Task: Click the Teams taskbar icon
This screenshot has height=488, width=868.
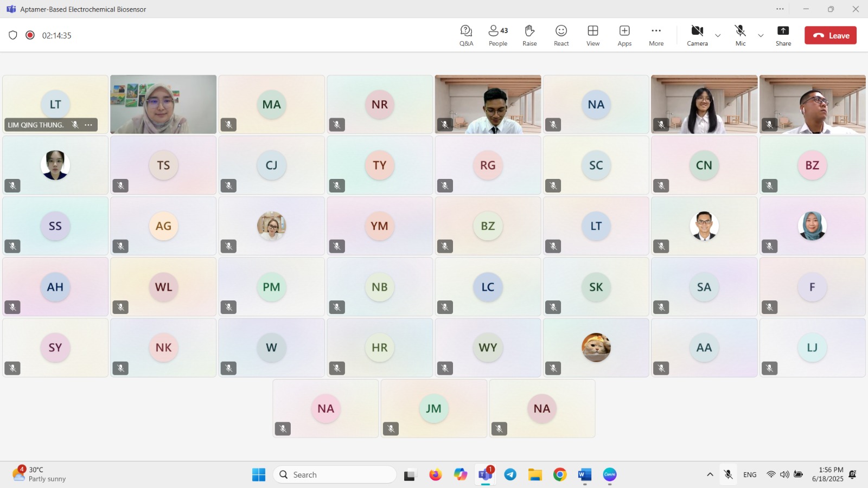Action: click(486, 474)
